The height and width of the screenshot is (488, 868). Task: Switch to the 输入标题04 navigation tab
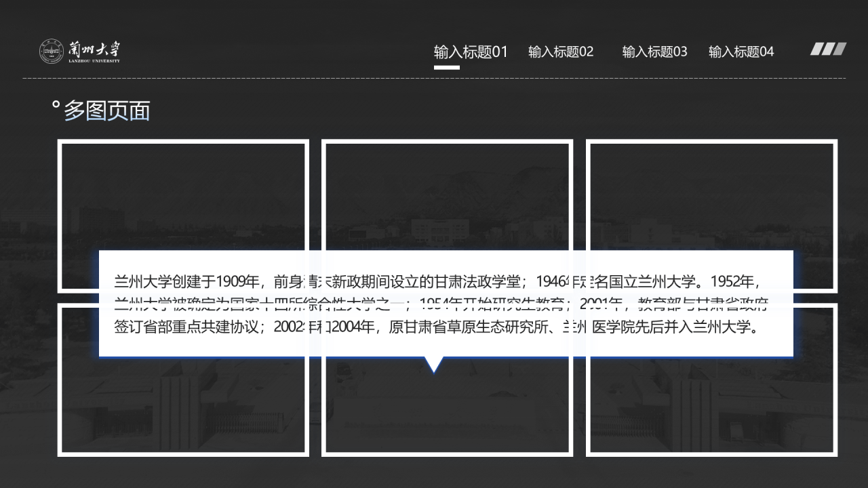pyautogui.click(x=741, y=51)
